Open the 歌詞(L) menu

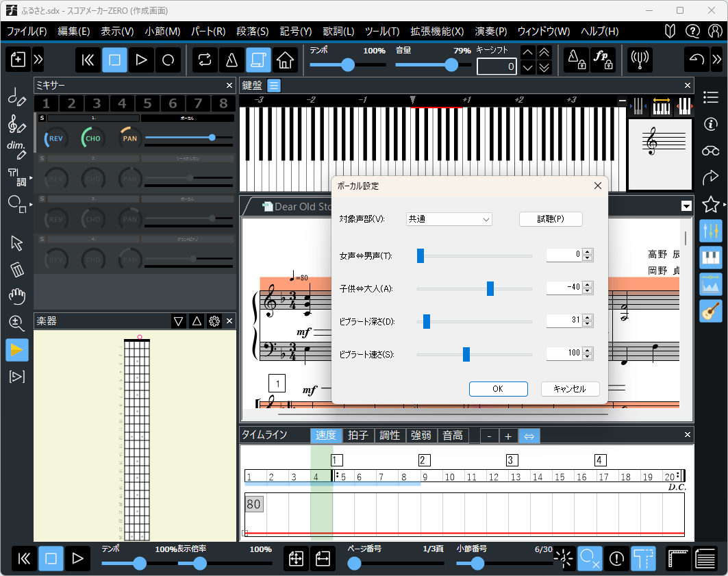tap(338, 32)
